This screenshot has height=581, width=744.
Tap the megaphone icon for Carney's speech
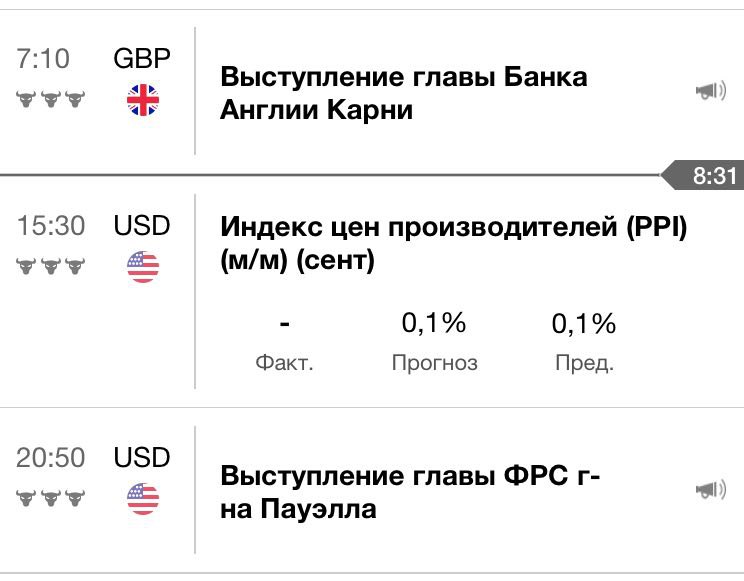click(710, 90)
